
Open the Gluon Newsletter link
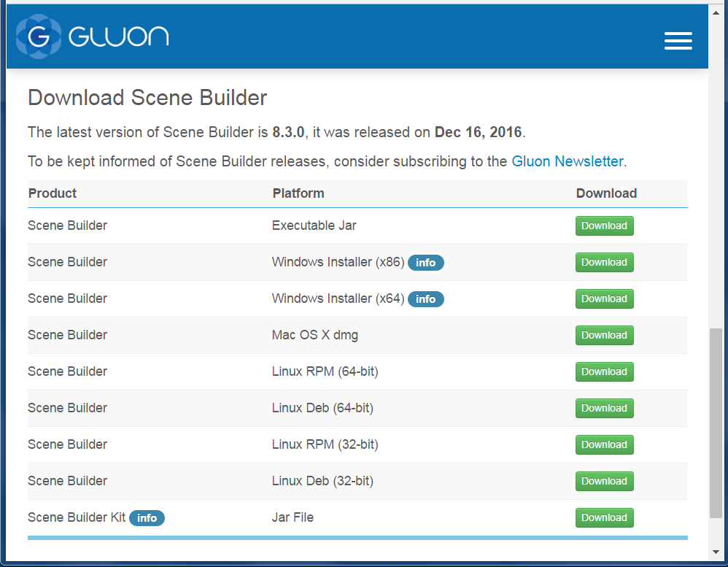coord(567,161)
